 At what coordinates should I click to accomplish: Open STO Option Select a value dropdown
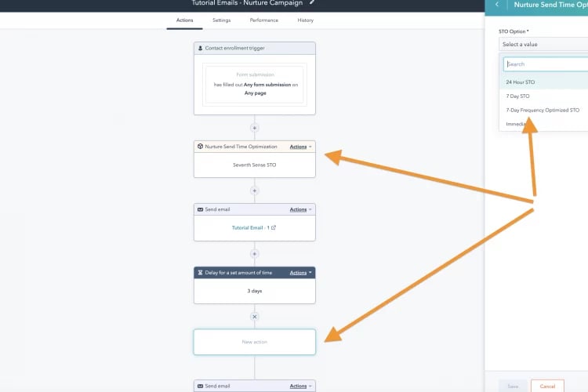coord(543,44)
